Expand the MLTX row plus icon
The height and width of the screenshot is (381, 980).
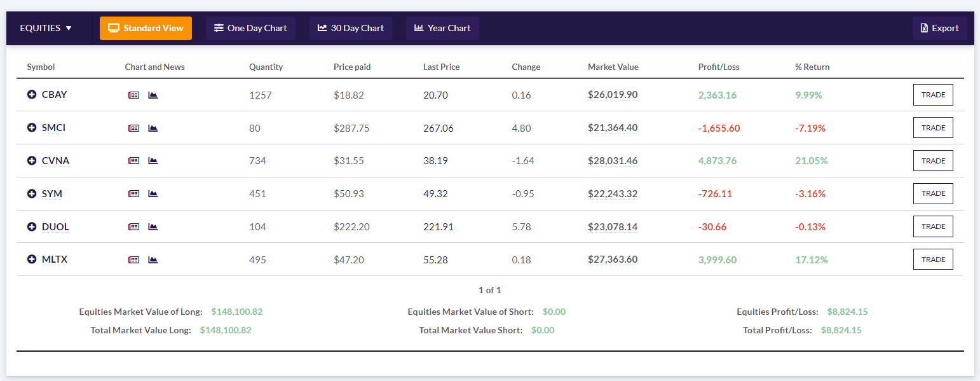click(x=32, y=260)
